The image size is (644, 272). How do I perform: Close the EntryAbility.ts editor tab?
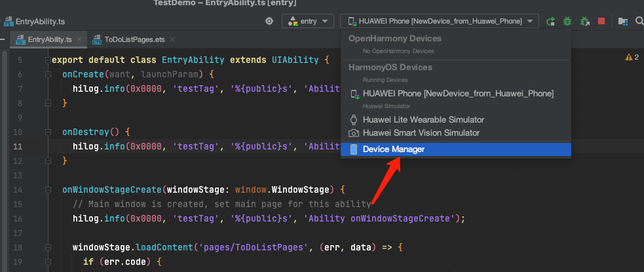(79, 39)
